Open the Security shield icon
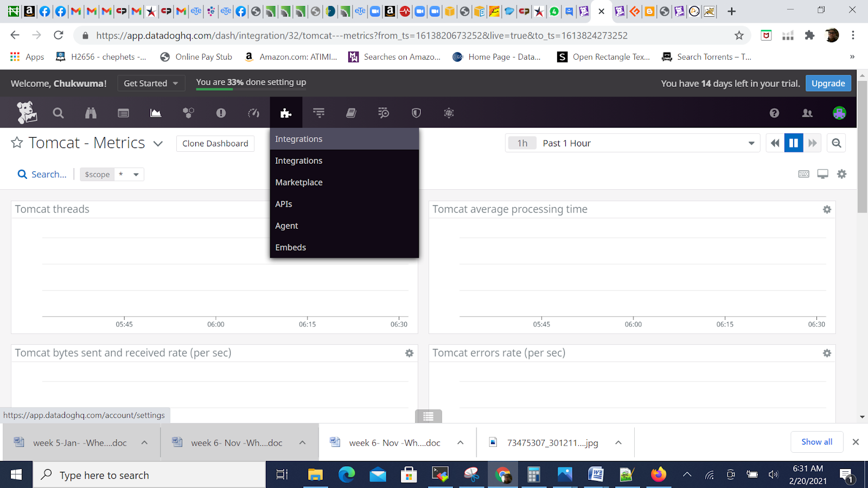Image resolution: width=868 pixels, height=488 pixels. tap(416, 113)
